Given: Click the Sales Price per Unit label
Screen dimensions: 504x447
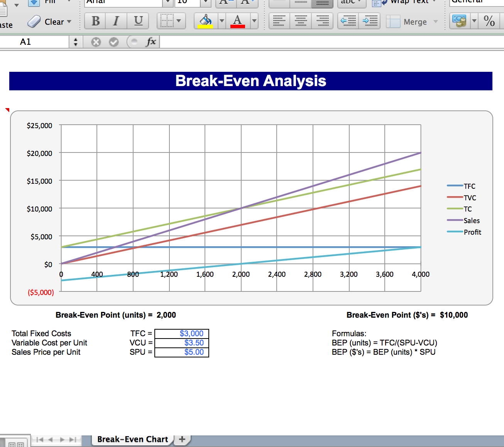Looking at the screenshot, I should (46, 352).
